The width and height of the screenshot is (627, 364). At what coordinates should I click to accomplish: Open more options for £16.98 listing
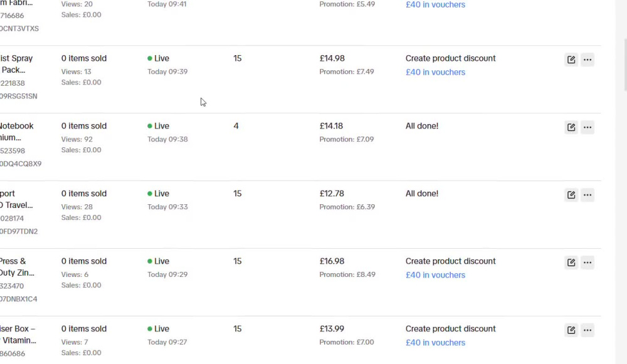pyautogui.click(x=587, y=262)
